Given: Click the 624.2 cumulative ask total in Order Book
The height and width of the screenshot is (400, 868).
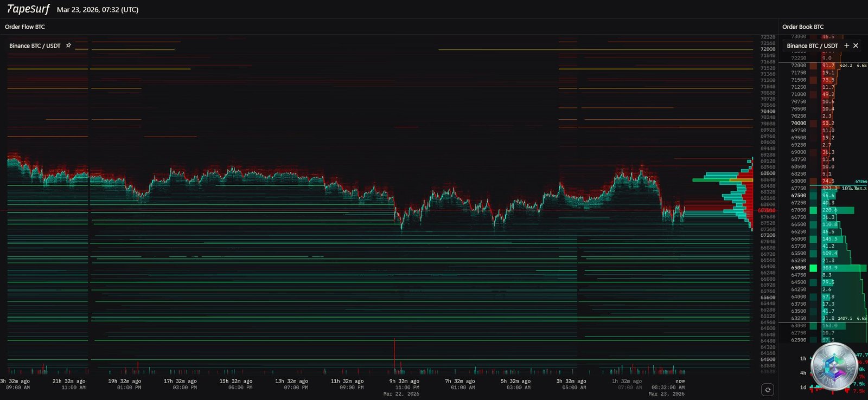Looking at the screenshot, I should click(x=846, y=66).
